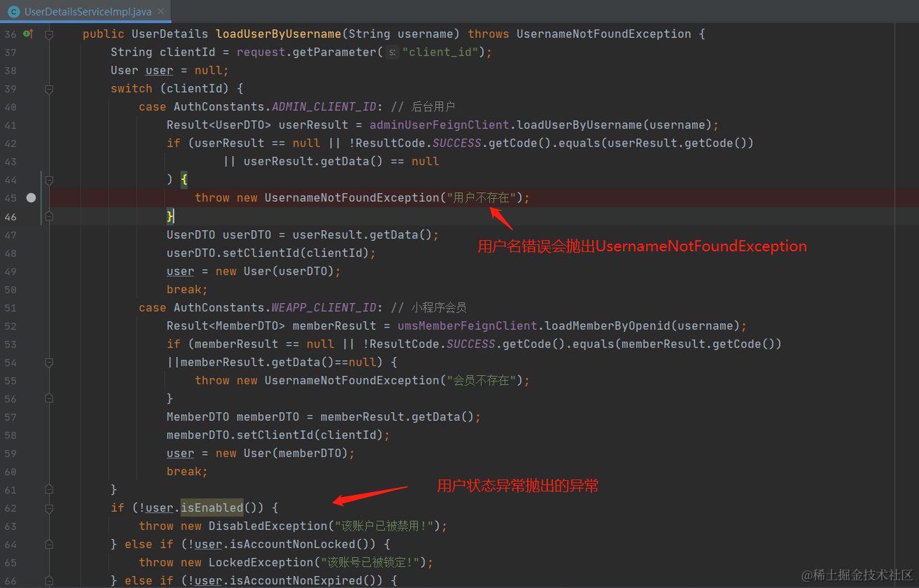Collapse the loadUserByUsername method on line 36
This screenshot has width=919, height=588.
pos(49,34)
